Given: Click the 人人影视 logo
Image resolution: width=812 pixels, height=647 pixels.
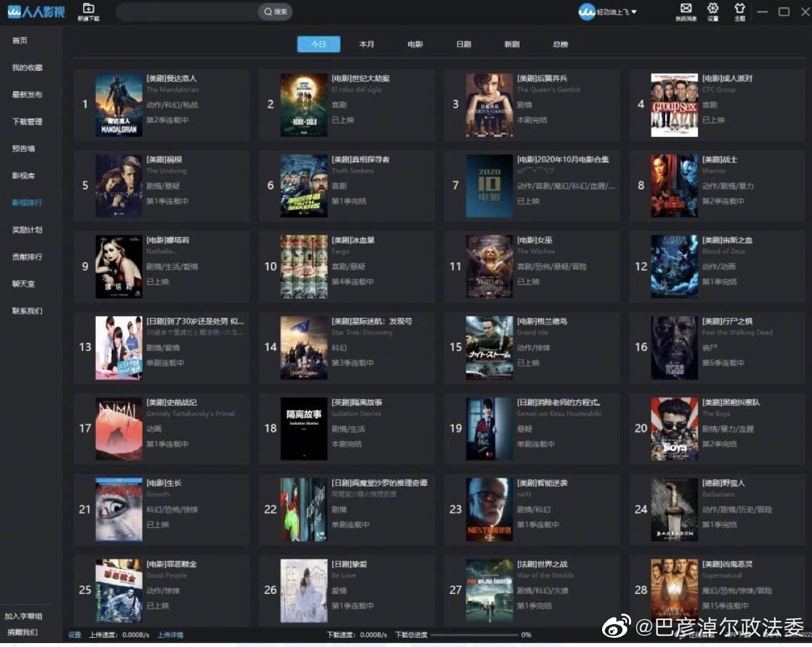Looking at the screenshot, I should click(36, 12).
